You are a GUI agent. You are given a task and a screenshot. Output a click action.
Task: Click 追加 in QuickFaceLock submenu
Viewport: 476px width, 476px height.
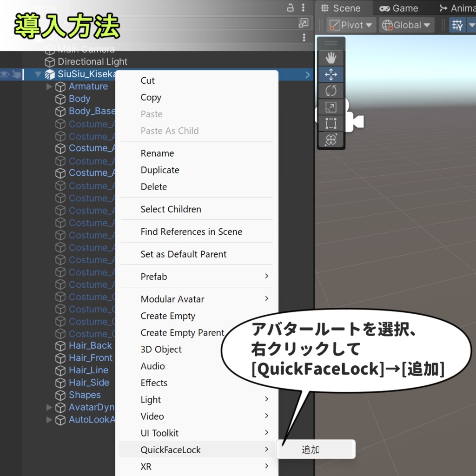pos(316,449)
